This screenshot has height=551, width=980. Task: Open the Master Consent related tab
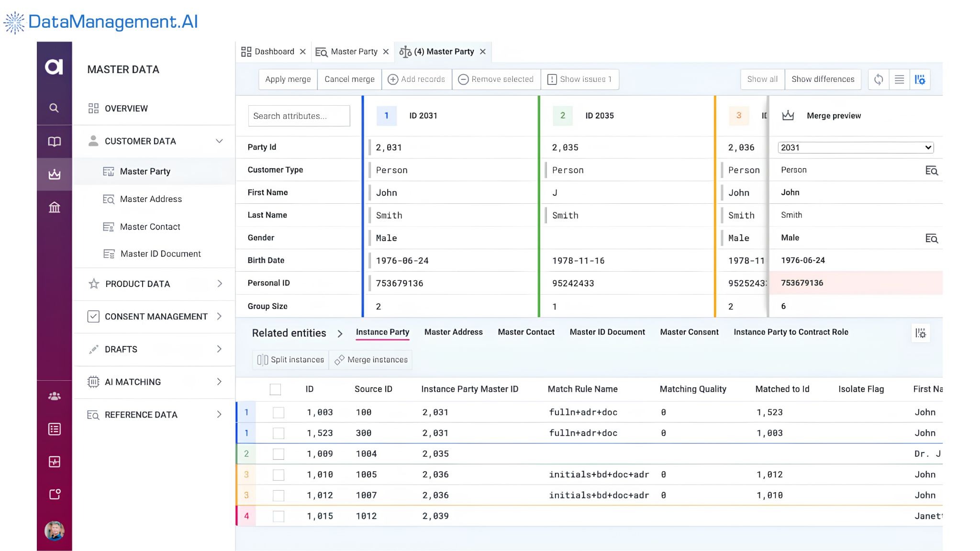pos(689,332)
